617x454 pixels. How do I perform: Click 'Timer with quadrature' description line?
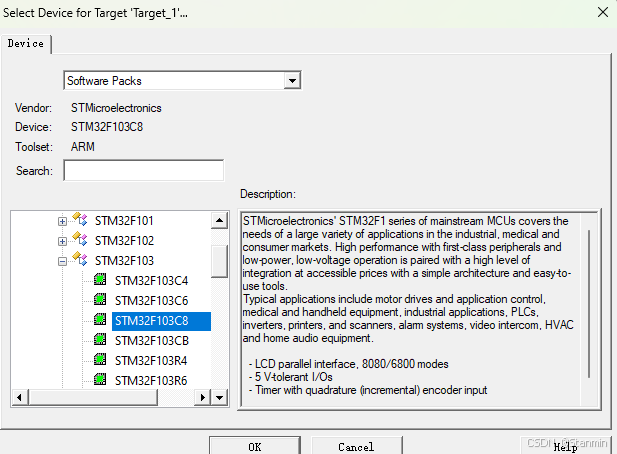pyautogui.click(x=368, y=390)
